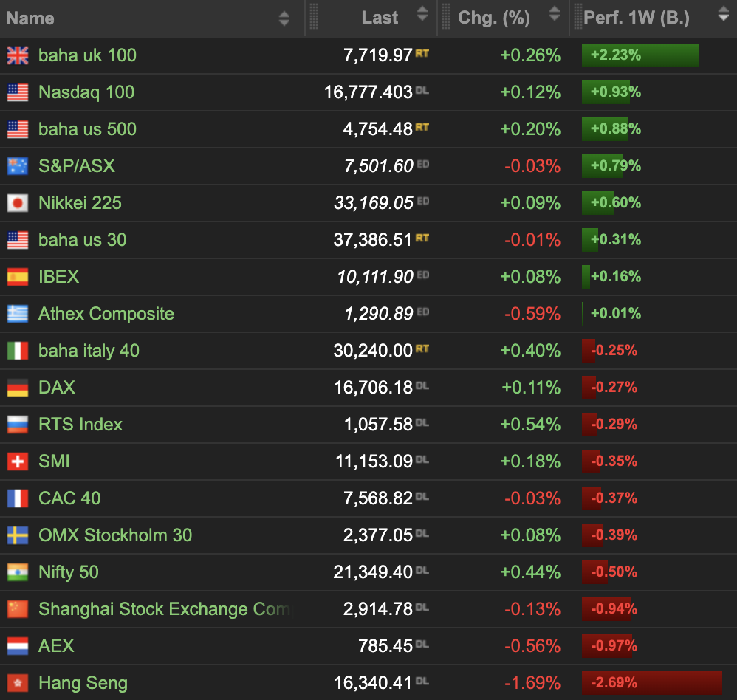Click the UK flag beside baha uk 100

(x=18, y=55)
